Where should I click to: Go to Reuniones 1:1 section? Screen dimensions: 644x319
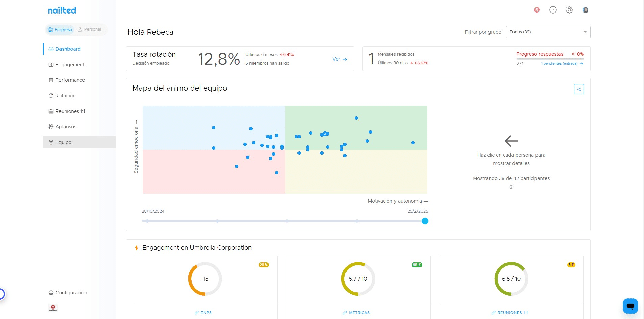(x=70, y=111)
